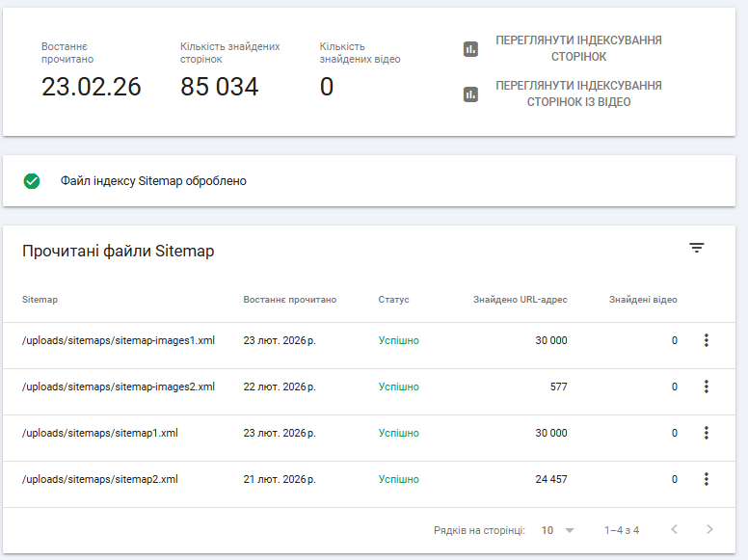Sort by 'Статус' column header
The image size is (748, 560).
pos(393,300)
